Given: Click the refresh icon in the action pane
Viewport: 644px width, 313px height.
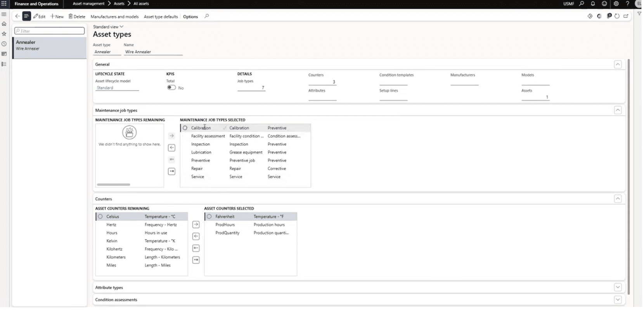Looking at the screenshot, I should pyautogui.click(x=617, y=16).
